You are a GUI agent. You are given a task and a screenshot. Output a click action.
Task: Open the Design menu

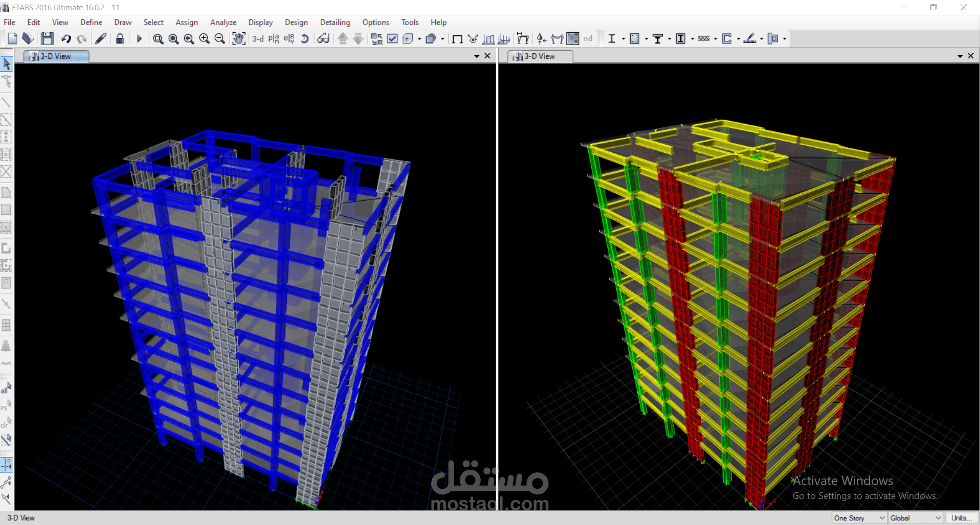point(296,22)
